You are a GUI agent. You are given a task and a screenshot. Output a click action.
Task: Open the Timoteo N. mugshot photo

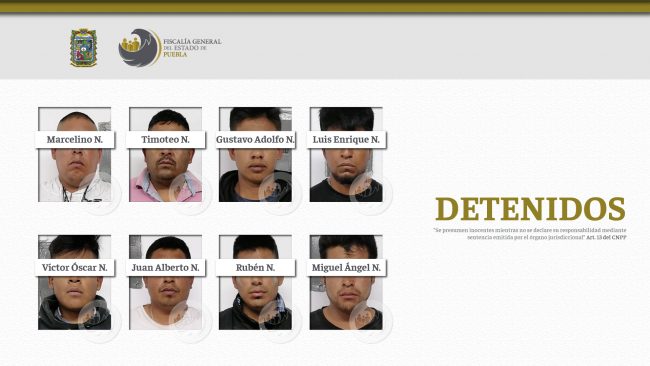pos(165,155)
